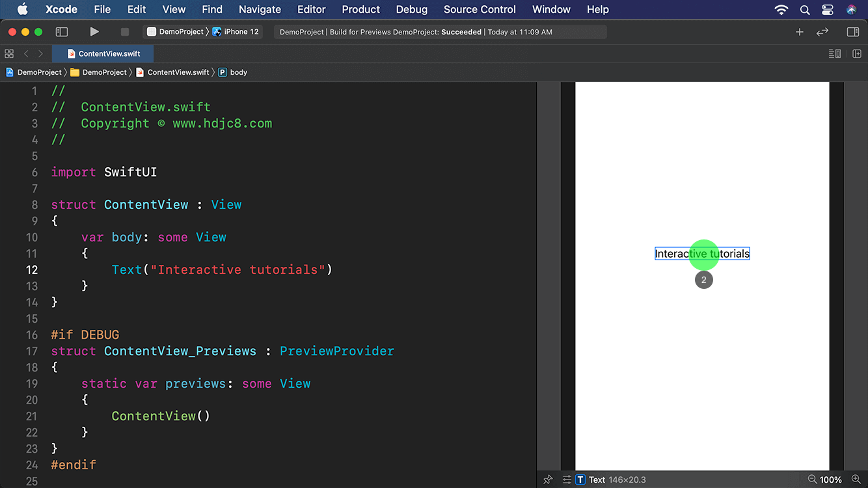The height and width of the screenshot is (488, 868).
Task: Click "ContentView()" on line 21
Action: [x=161, y=416]
